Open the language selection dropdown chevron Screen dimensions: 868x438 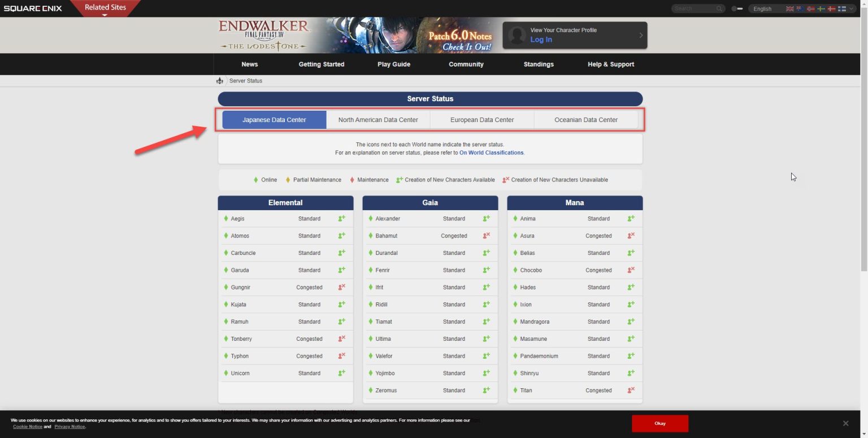852,8
